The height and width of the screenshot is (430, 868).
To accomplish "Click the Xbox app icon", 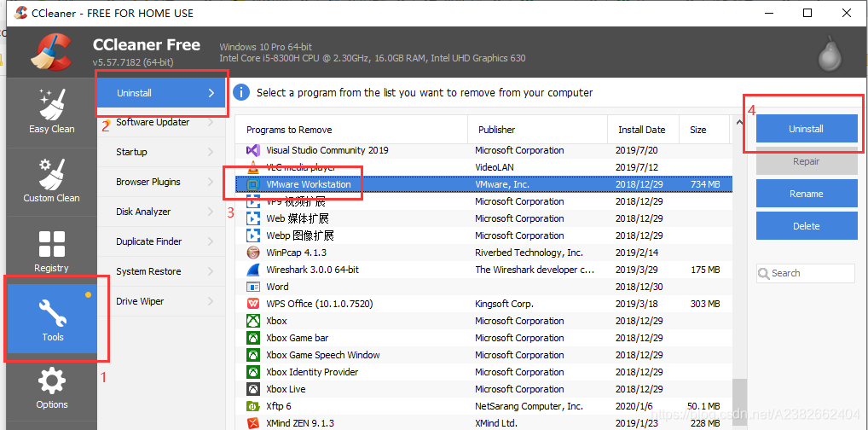I will coord(252,321).
